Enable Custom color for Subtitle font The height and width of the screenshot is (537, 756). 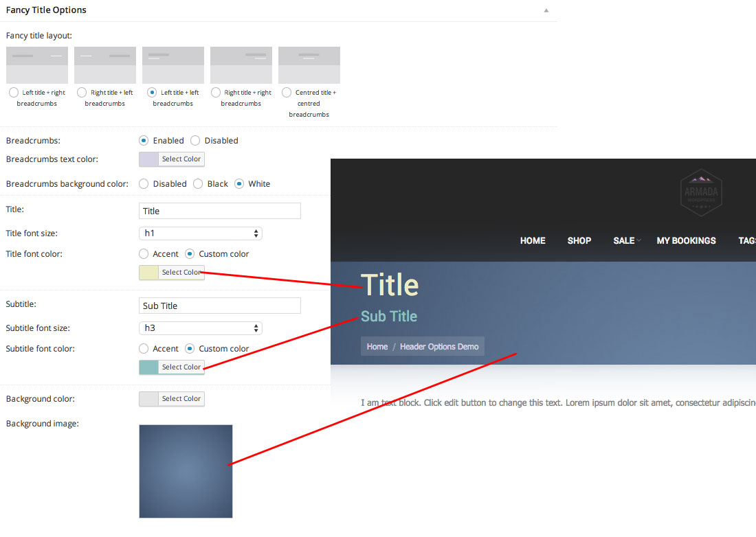(190, 349)
